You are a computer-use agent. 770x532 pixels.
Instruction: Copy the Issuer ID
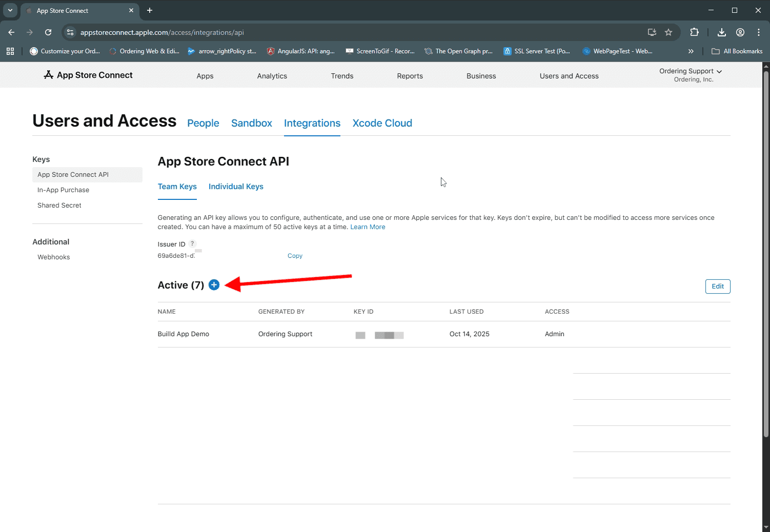(295, 256)
